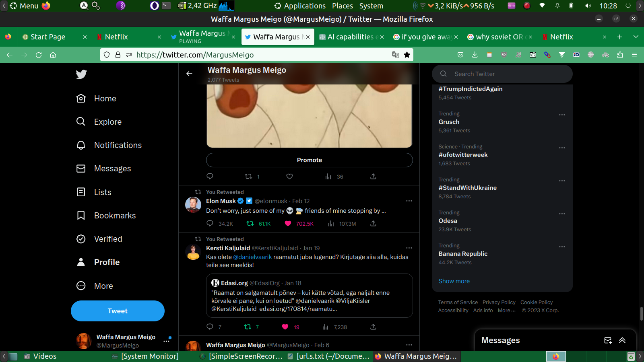This screenshot has height=362, width=644.
Task: Share the Elon Musk tweet
Action: (373, 224)
